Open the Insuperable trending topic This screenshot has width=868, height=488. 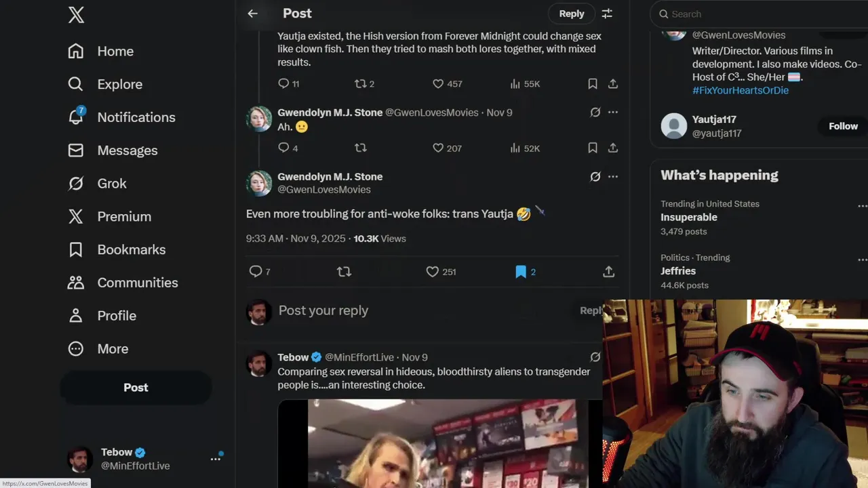689,218
